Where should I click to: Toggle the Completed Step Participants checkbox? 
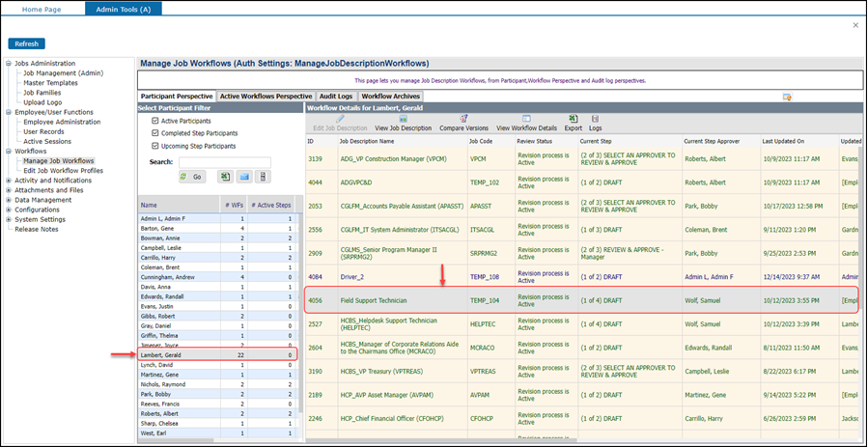click(155, 133)
